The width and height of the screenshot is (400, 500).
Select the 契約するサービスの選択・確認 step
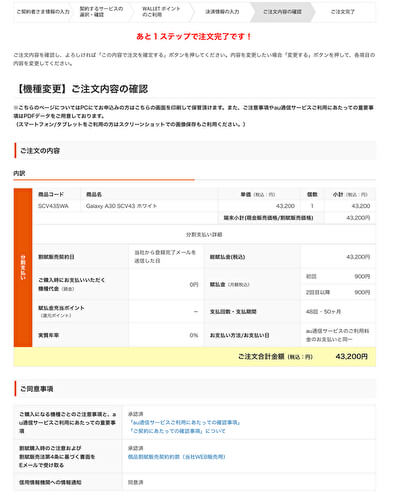pyautogui.click(x=101, y=12)
